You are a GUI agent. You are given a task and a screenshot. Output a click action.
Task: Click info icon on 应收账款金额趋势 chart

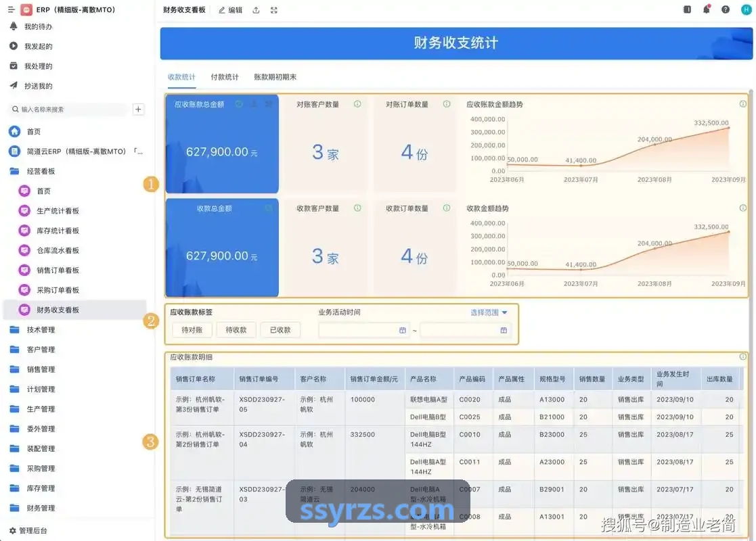(x=742, y=104)
